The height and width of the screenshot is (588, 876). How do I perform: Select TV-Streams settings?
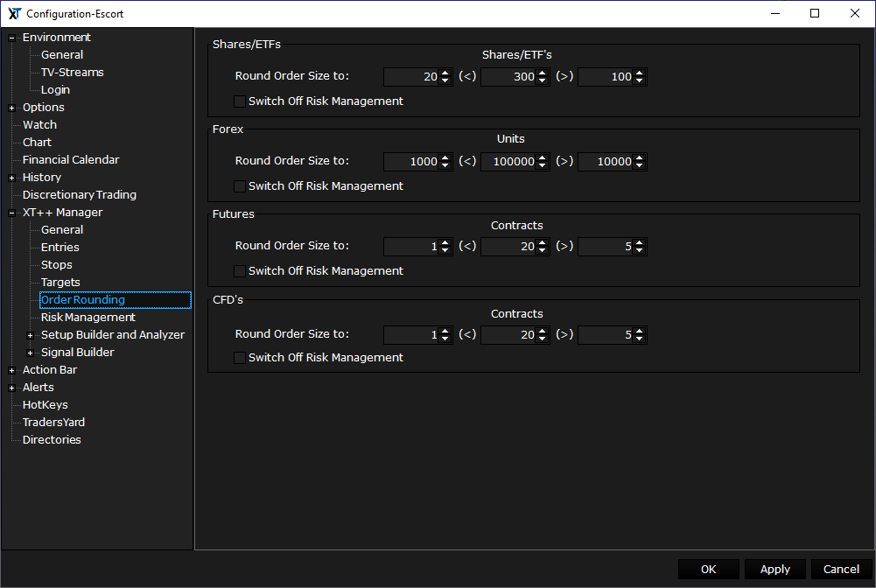(x=72, y=72)
